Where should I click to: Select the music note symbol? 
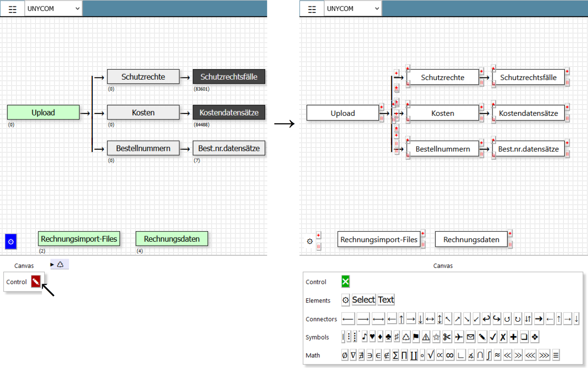(x=364, y=337)
